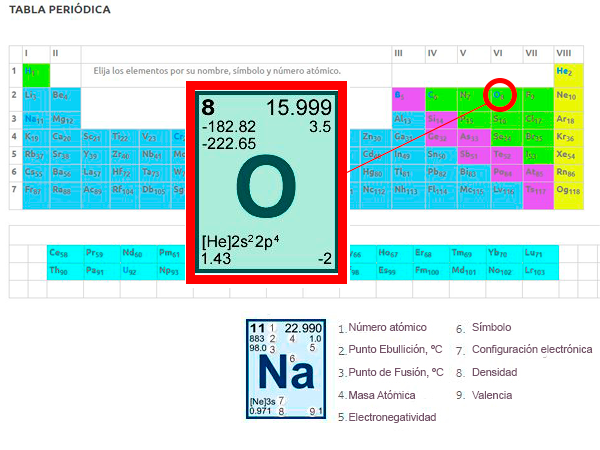Image resolution: width=600 pixels, height=450 pixels.
Task: Click Niobium Nb41 cell
Action: tap(155, 156)
